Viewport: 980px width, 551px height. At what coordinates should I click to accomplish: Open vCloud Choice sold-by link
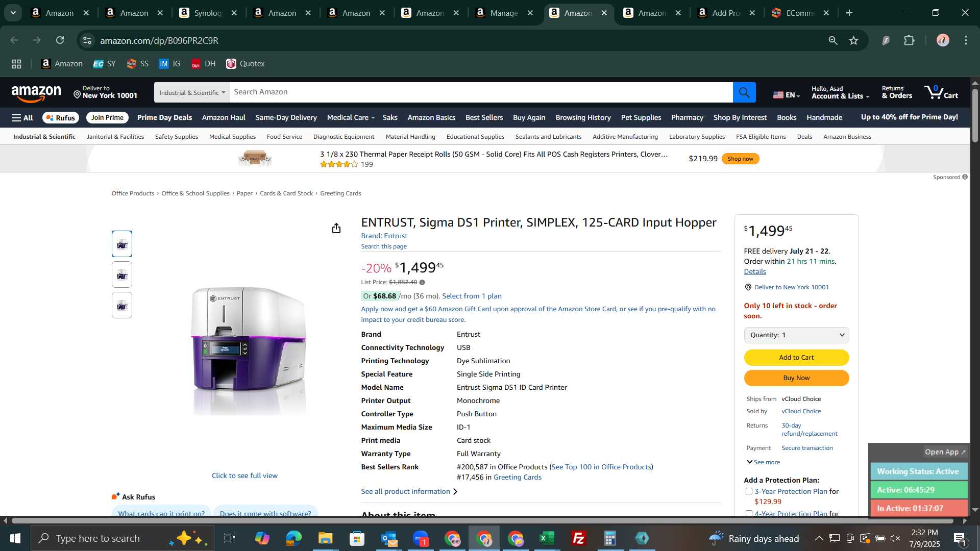tap(801, 411)
